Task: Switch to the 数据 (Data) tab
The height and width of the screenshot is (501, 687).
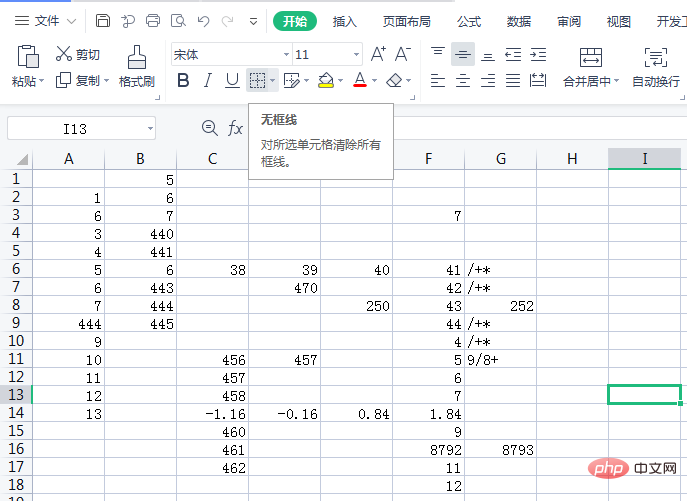Action: [x=519, y=21]
